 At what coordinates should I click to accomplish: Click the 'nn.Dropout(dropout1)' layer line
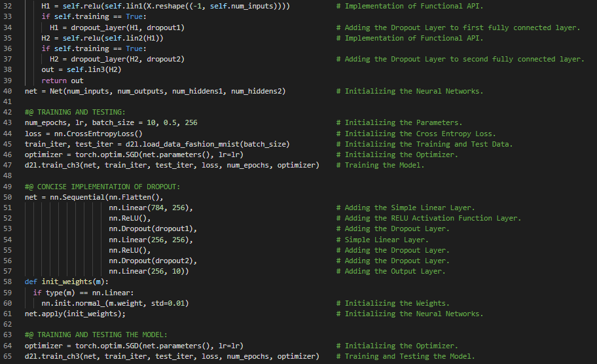pos(153,229)
